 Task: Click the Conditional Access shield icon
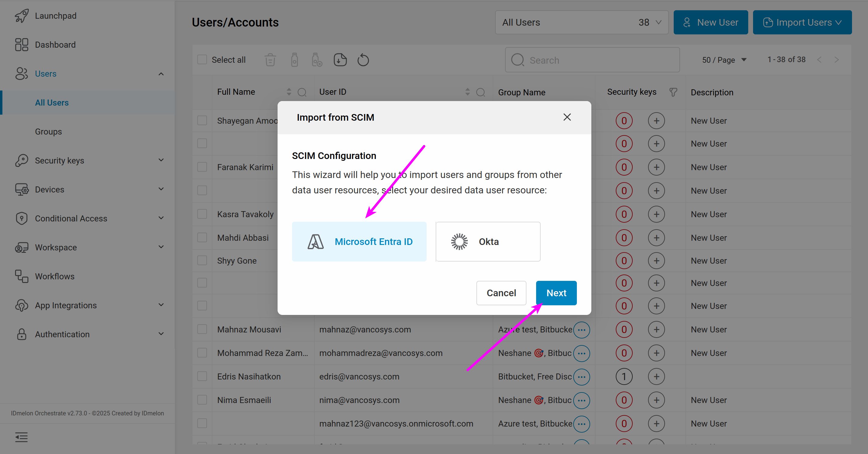pos(21,219)
